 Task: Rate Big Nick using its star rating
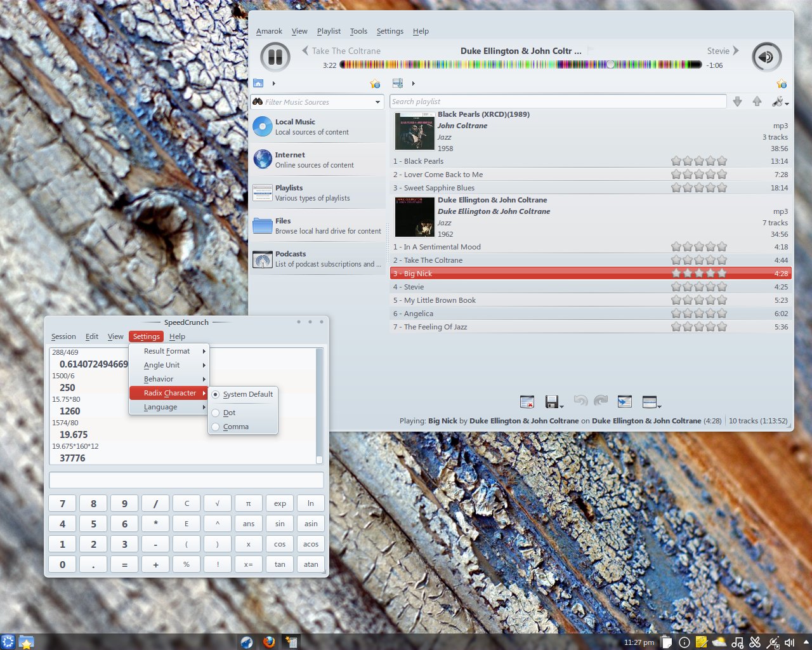(699, 274)
